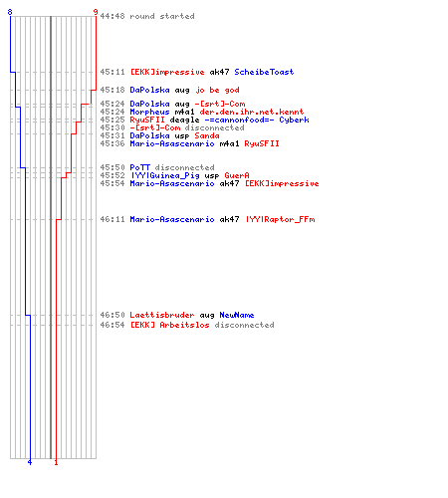Click player name ScheibeToast

(x=264, y=72)
